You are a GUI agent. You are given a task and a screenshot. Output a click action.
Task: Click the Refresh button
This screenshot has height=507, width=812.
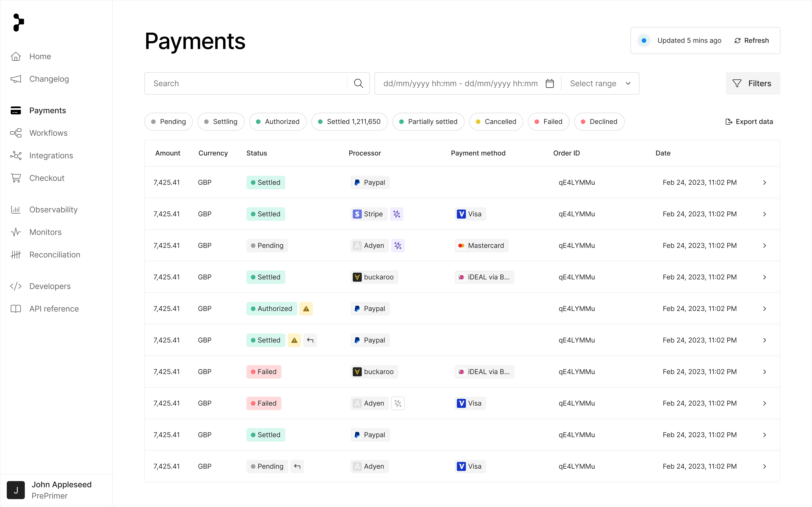pyautogui.click(x=752, y=41)
